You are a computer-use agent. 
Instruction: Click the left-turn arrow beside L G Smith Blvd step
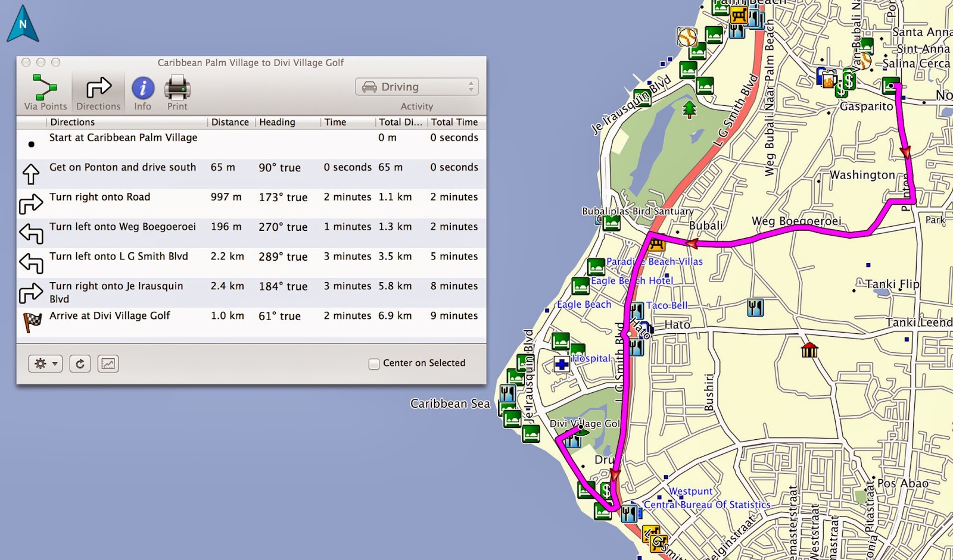point(31,263)
